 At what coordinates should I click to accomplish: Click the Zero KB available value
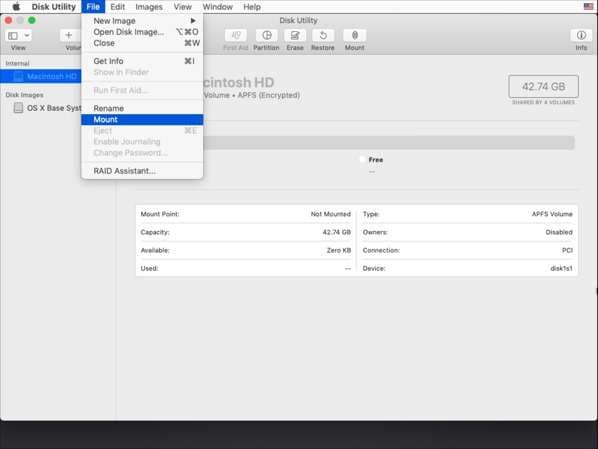[339, 250]
